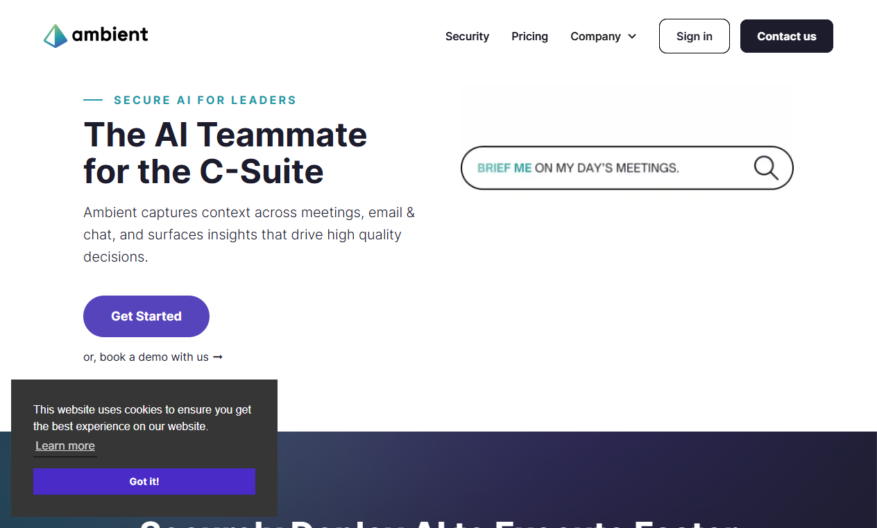Click the 'This website uses cookies' message
877x528 pixels.
coord(142,418)
